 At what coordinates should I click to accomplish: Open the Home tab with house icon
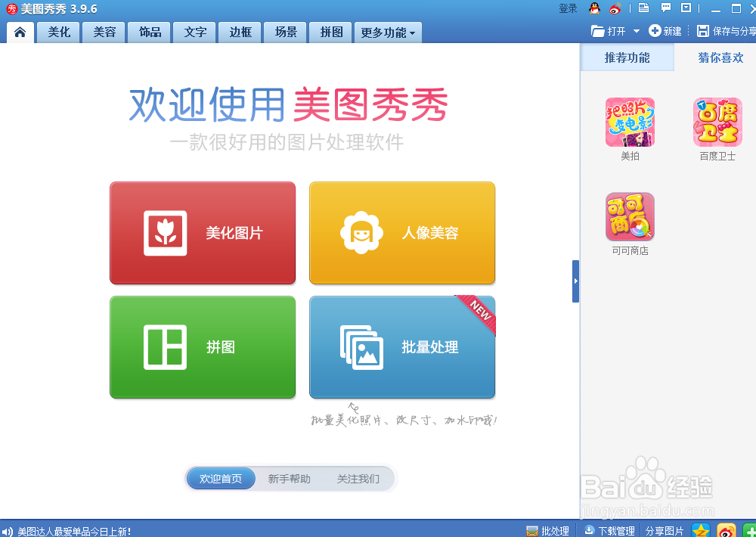(x=20, y=33)
